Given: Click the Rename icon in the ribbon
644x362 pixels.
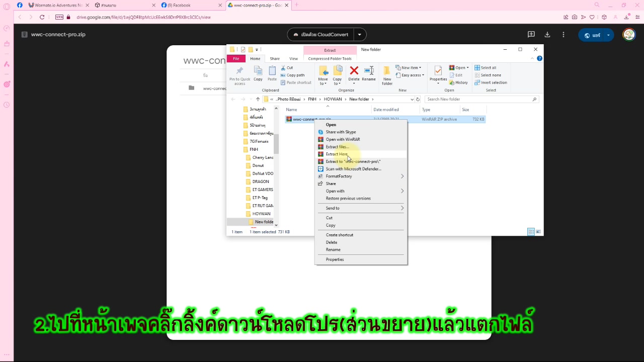Looking at the screenshot, I should (369, 71).
